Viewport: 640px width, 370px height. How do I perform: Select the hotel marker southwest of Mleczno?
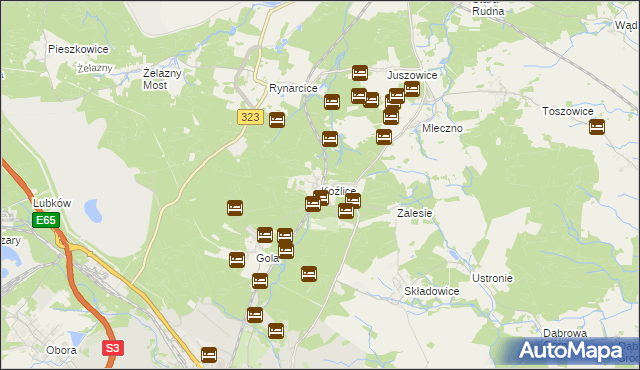(x=384, y=137)
